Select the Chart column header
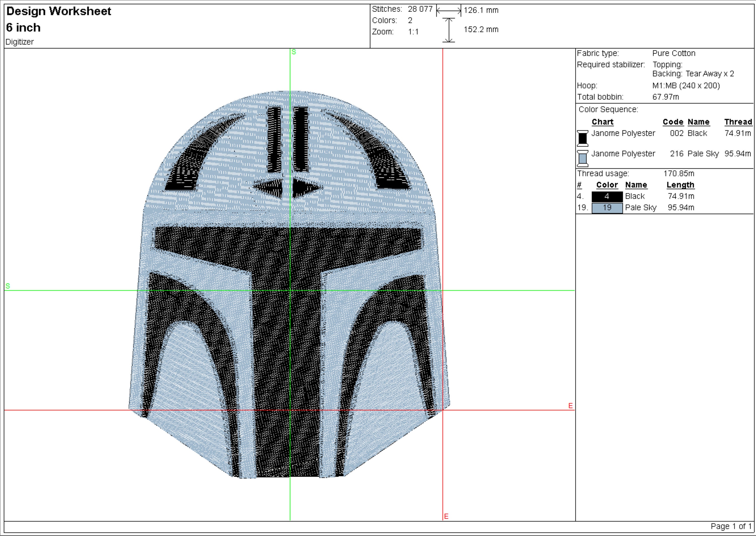Image resolution: width=756 pixels, height=536 pixels. pyautogui.click(x=603, y=121)
